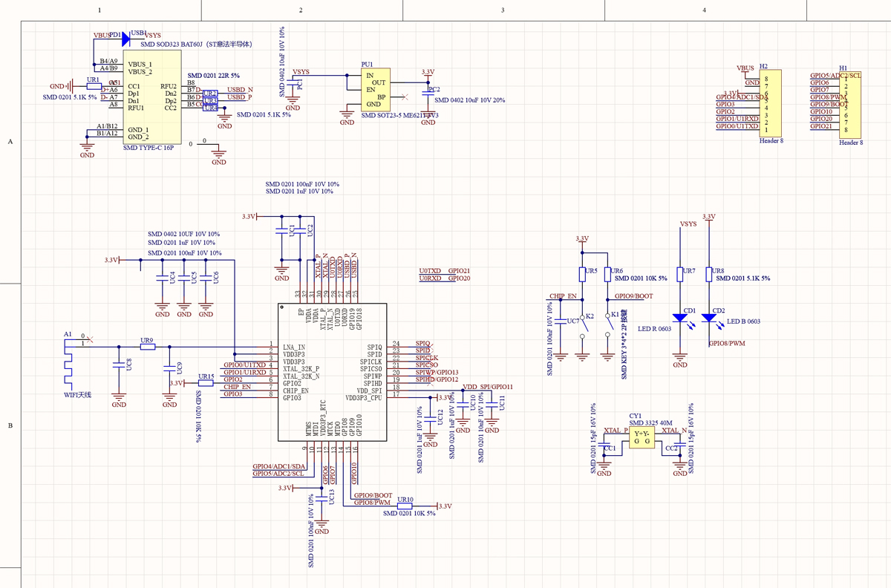Image resolution: width=891 pixels, height=588 pixels.
Task: Select the CD2 blue LED symbol
Action: (709, 318)
